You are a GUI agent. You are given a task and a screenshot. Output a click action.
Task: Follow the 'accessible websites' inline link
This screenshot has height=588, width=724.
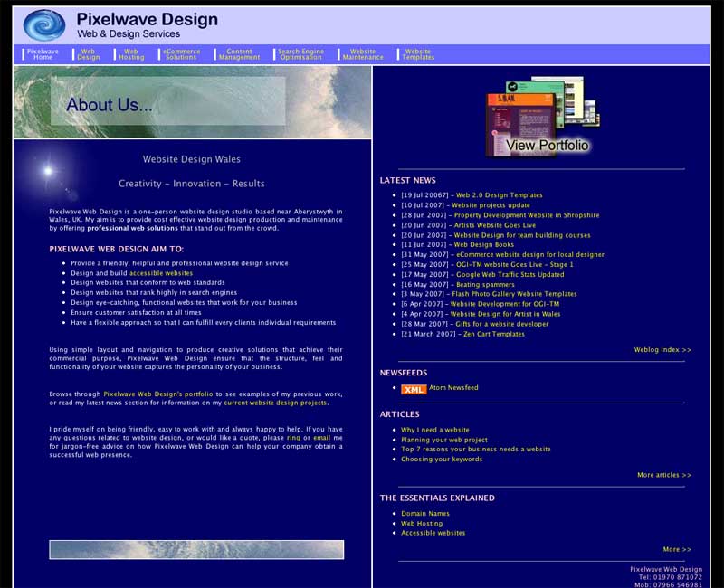pos(161,273)
